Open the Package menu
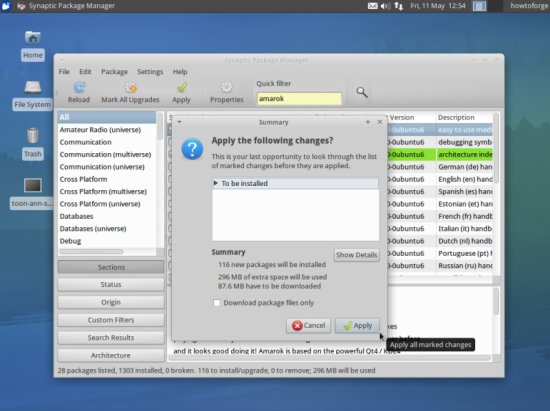 pos(114,72)
